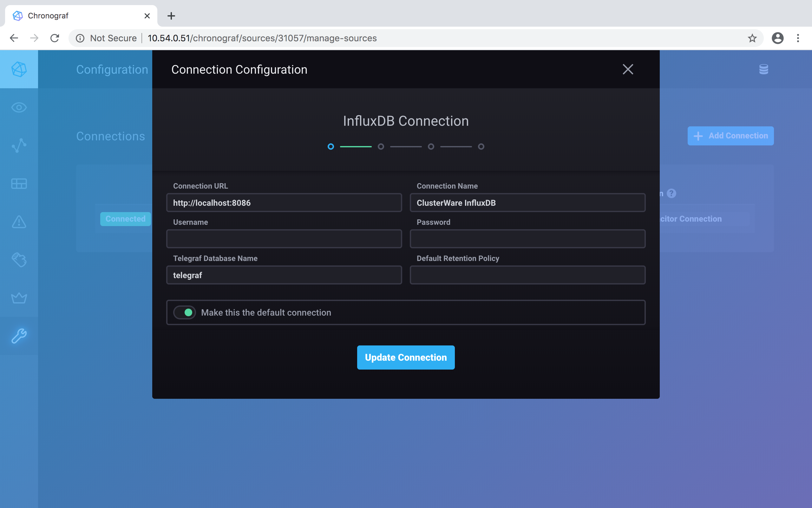Click the browser address bar URL
Screen dimensions: 812x508
coord(262,38)
